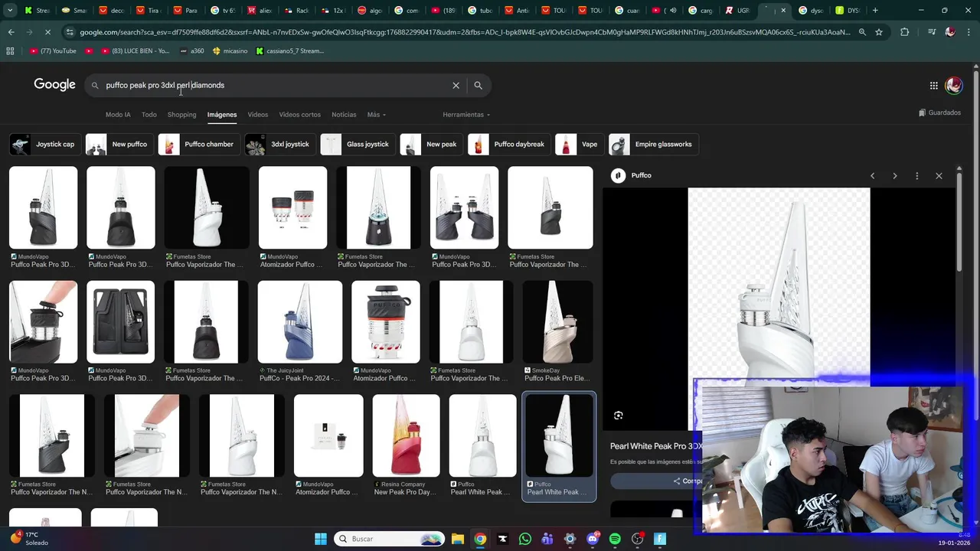Select the Glass joystick filter chip
Screen dimensions: 980x551
(x=357, y=144)
